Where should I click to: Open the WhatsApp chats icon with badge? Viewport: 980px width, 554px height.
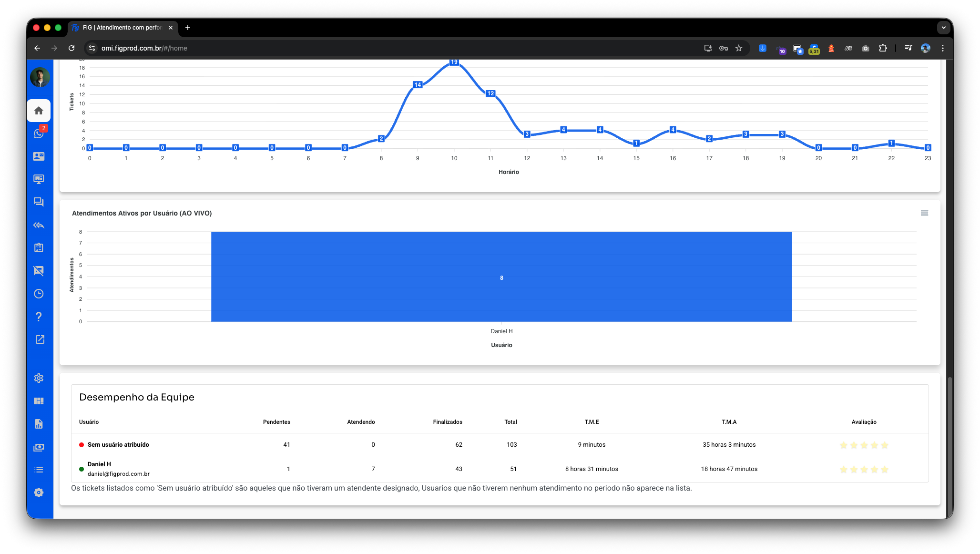point(39,133)
